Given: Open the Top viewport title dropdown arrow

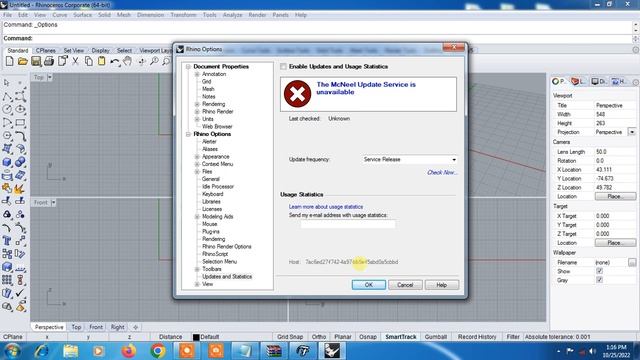Looking at the screenshot, I should [x=50, y=77].
